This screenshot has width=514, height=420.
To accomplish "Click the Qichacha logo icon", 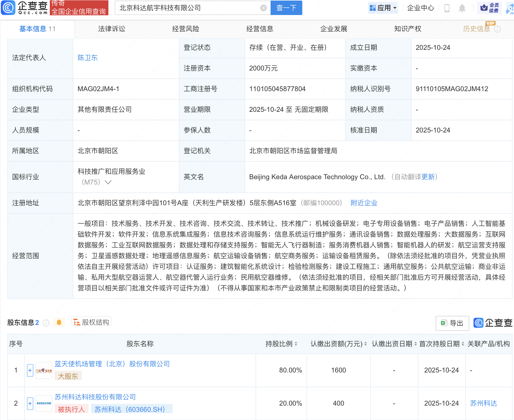I will pyautogui.click(x=8, y=8).
